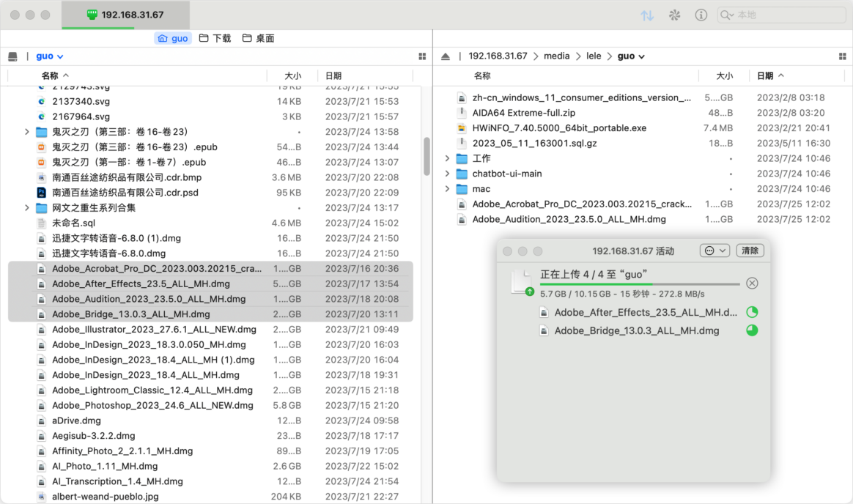Select the guo home favorite
Image resolution: width=853 pixels, height=504 pixels.
click(x=173, y=38)
